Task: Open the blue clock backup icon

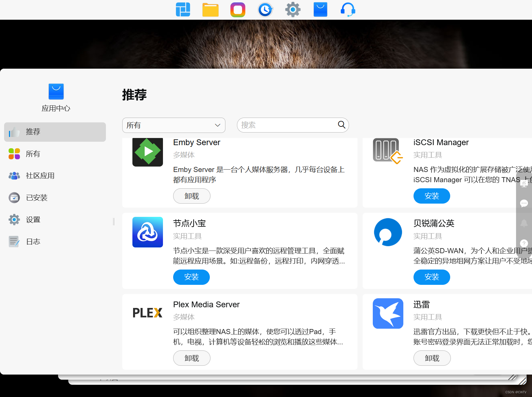Action: point(265,10)
